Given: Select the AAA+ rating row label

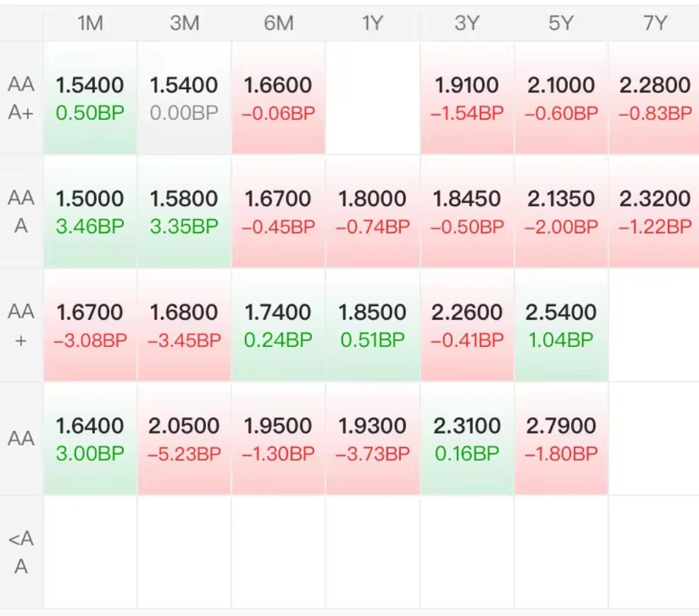Looking at the screenshot, I should [x=21, y=98].
